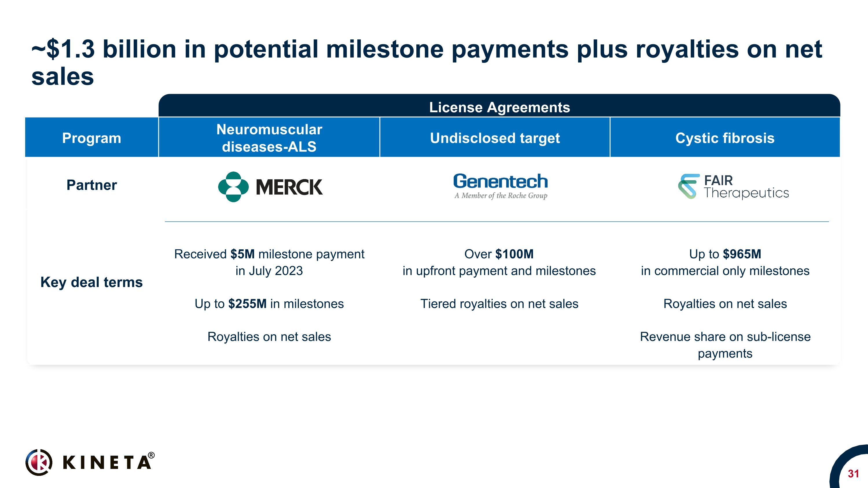
Task: Click the $255M in milestones text
Action: (269, 304)
